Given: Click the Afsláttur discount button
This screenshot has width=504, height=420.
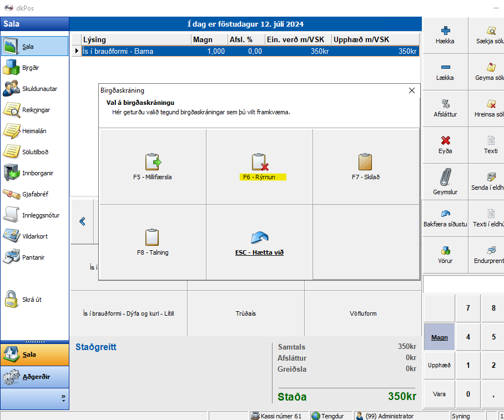Looking at the screenshot, I should pos(445,108).
